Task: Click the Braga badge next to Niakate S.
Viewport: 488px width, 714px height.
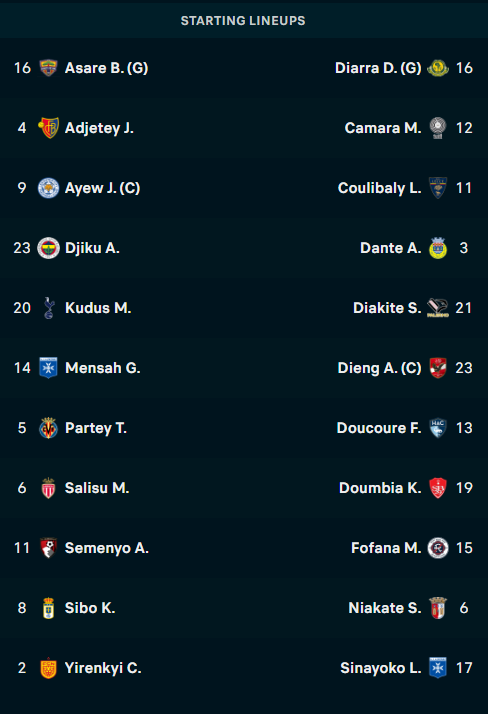Action: (438, 608)
